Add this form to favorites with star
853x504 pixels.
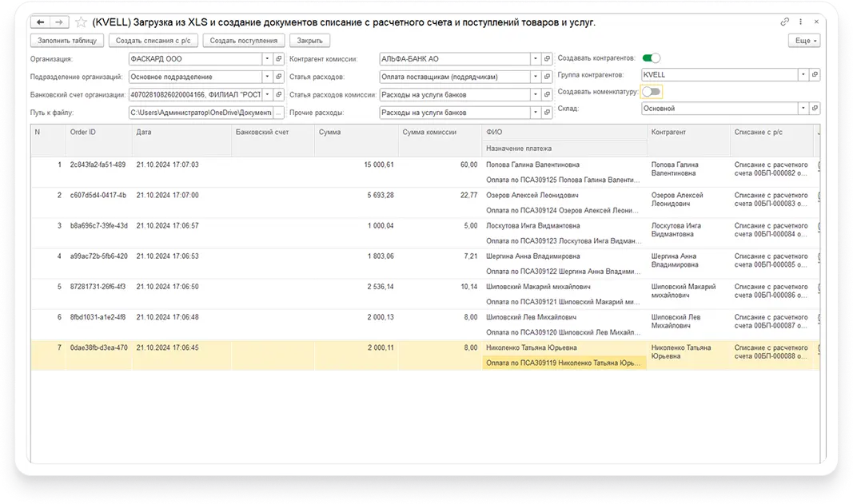tap(82, 22)
